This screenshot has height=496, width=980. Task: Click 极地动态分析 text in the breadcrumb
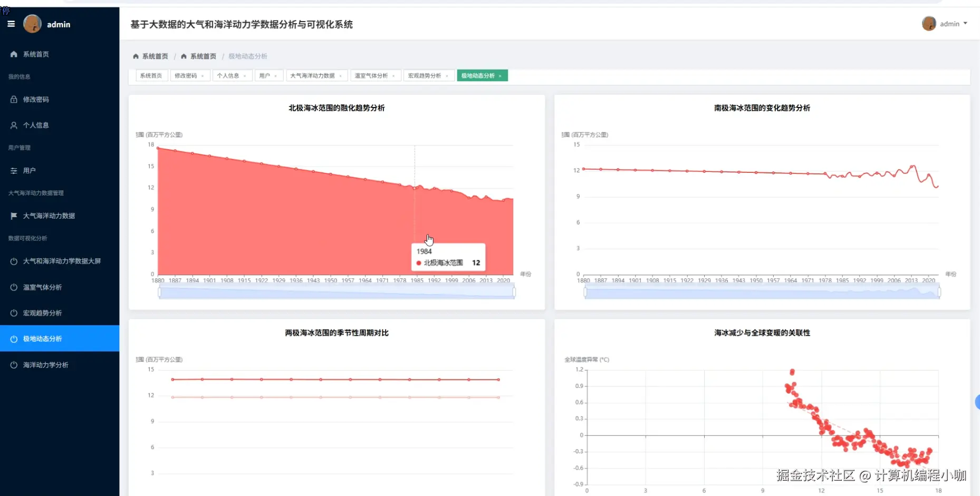248,56
